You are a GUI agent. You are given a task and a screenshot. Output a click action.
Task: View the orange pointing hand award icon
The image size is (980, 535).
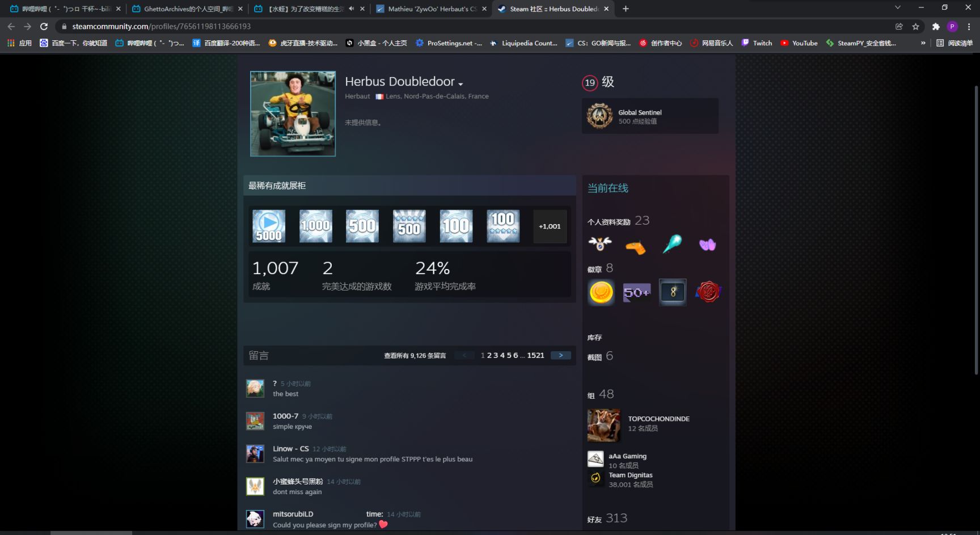click(x=636, y=247)
